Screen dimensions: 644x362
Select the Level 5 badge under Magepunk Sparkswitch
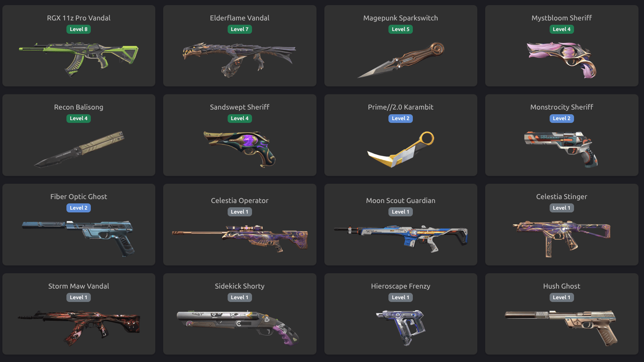pyautogui.click(x=401, y=29)
